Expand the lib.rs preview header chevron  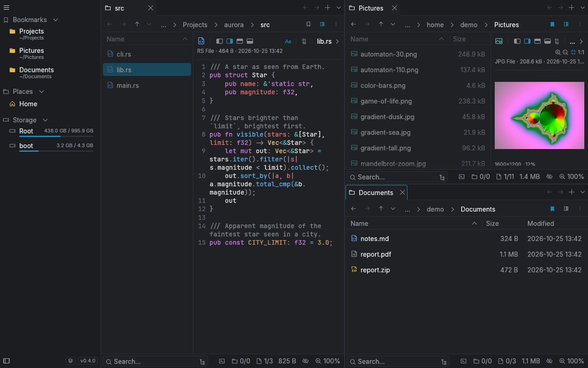coord(337,41)
